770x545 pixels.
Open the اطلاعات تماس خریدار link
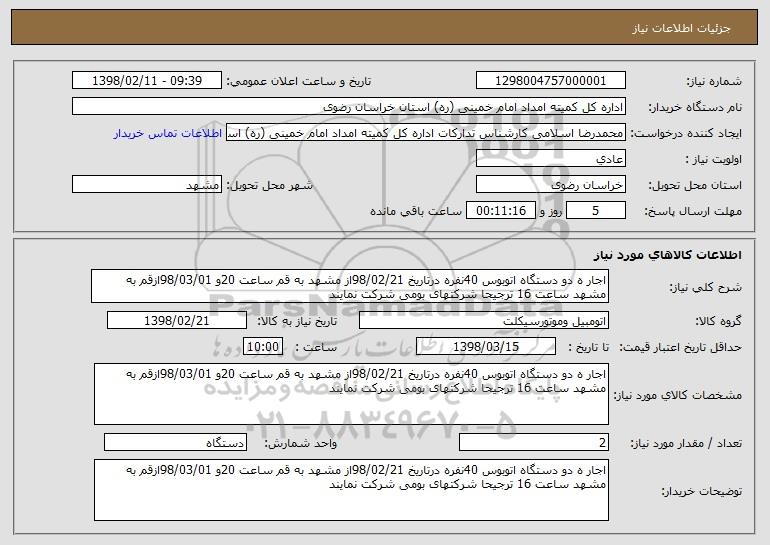(167, 134)
